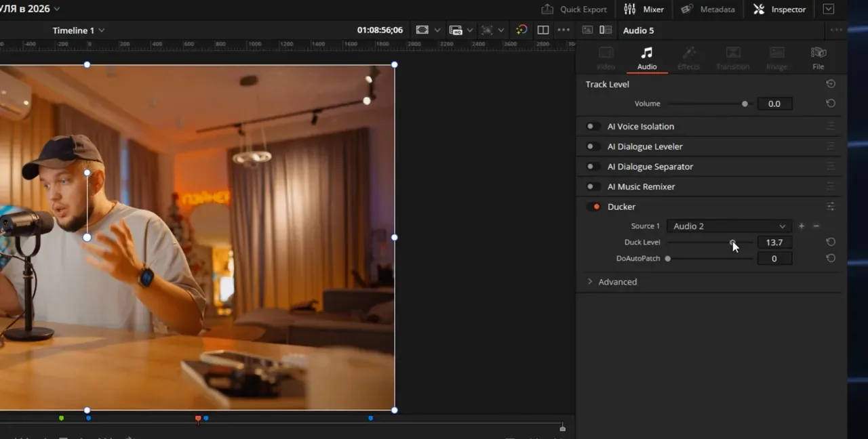
Task: Open the safe area dropdown arrow
Action: pos(437,30)
